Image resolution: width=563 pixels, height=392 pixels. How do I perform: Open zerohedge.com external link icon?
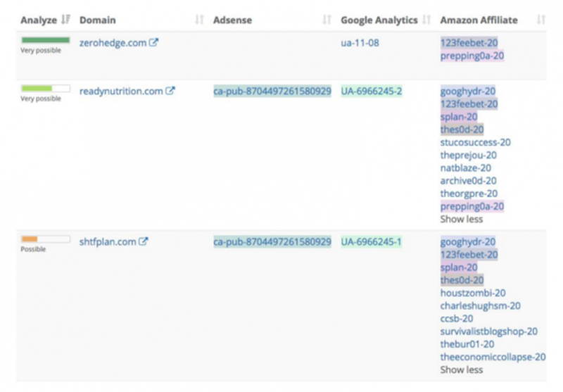[x=153, y=42]
